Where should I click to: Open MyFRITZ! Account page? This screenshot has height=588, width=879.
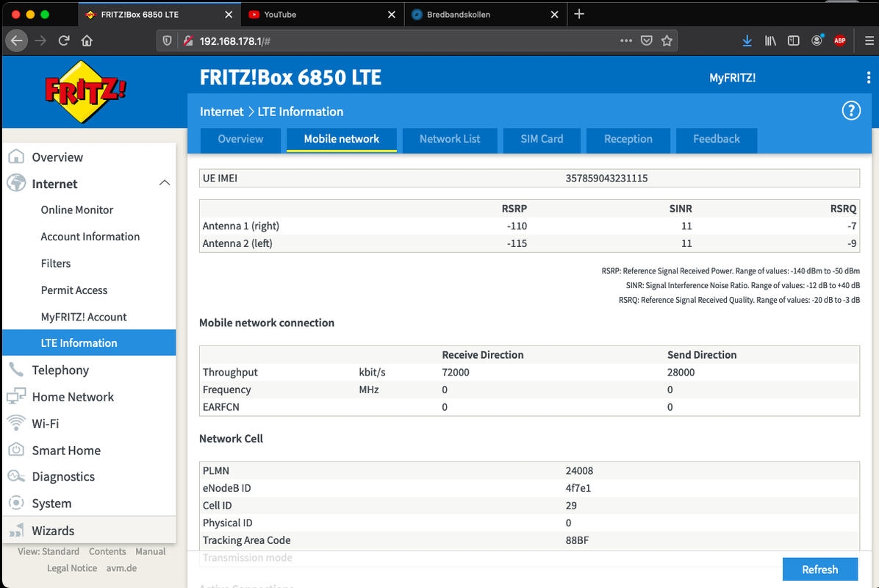click(x=84, y=318)
